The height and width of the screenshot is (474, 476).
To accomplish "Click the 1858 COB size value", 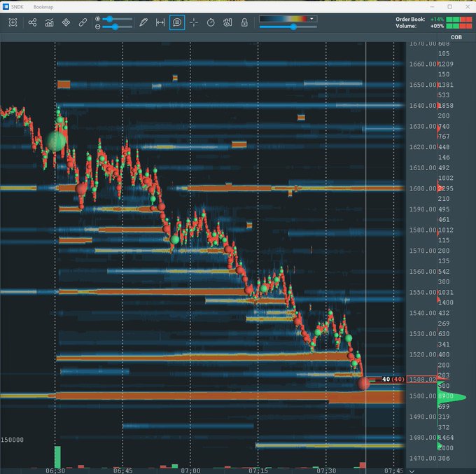I will [x=446, y=106].
